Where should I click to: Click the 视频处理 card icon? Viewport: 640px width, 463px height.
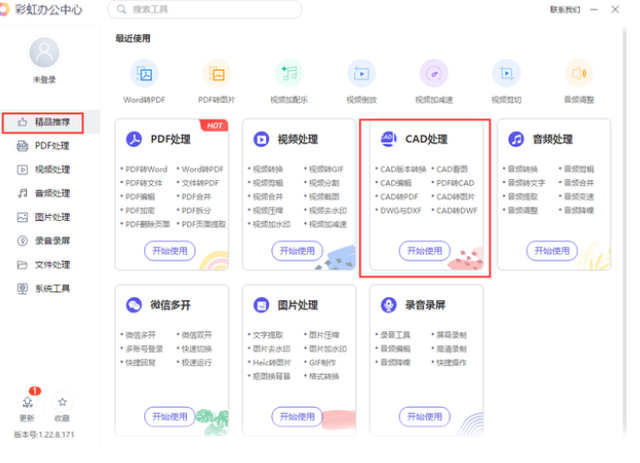tap(261, 139)
